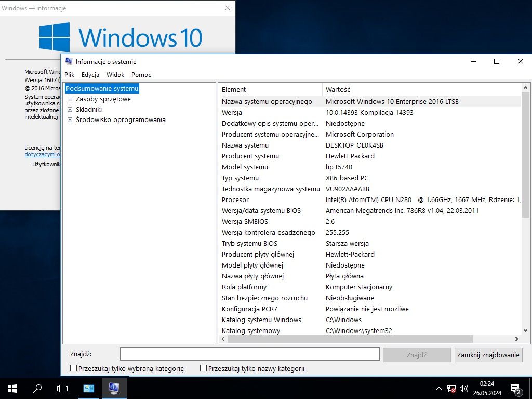Click horizontal scrollbar right arrow
Viewport: 532px width, 399px height.
(x=517, y=339)
